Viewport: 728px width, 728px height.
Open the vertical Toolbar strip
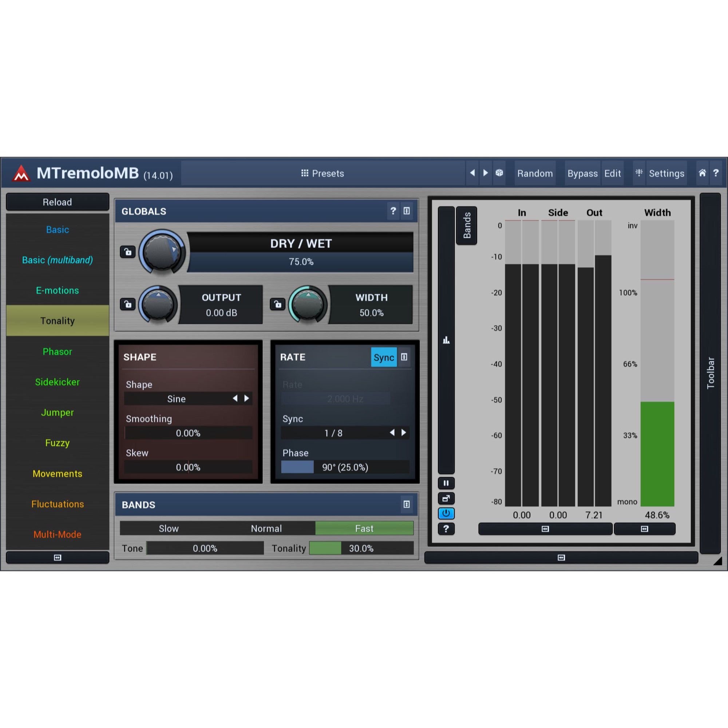click(x=710, y=373)
